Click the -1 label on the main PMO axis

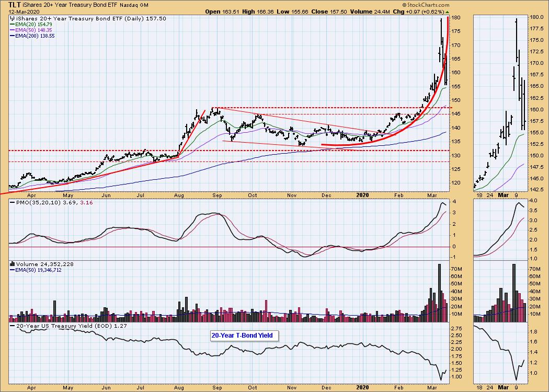pyautogui.click(x=454, y=257)
